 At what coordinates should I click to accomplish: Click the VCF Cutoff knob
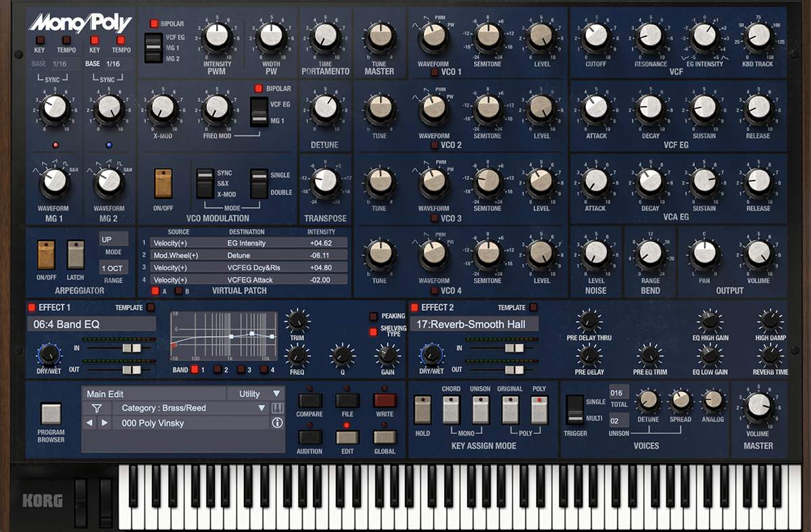coord(595,36)
